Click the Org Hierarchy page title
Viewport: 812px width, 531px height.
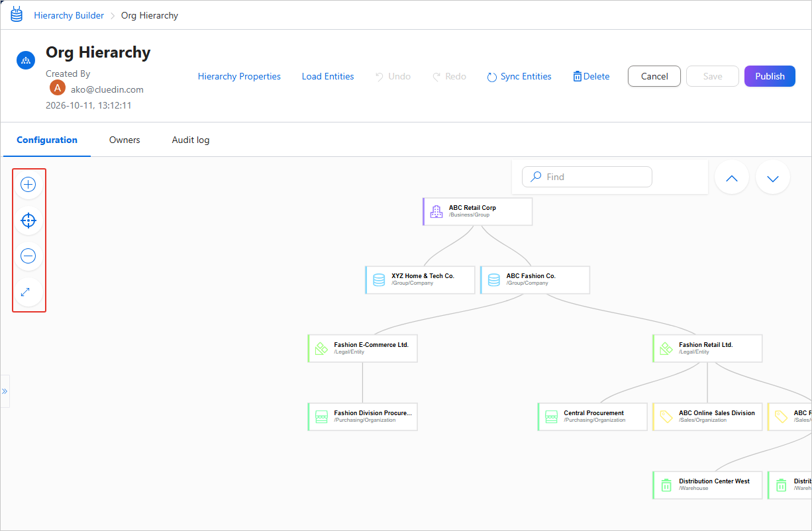98,52
